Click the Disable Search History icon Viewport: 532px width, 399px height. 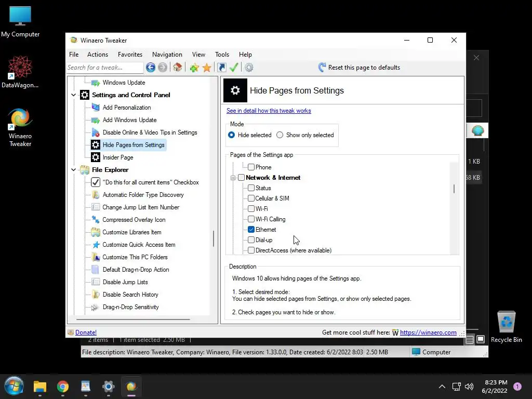pyautogui.click(x=96, y=295)
